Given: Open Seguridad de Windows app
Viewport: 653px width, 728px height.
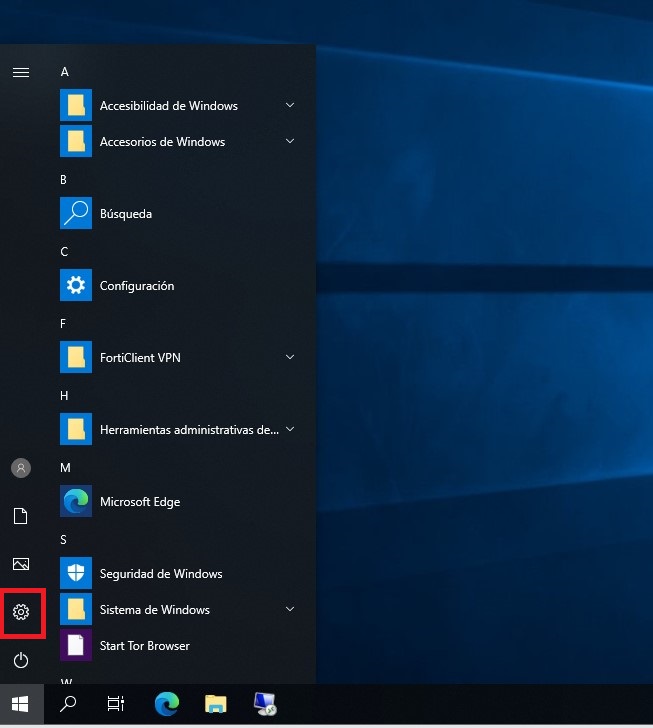Looking at the screenshot, I should (160, 574).
